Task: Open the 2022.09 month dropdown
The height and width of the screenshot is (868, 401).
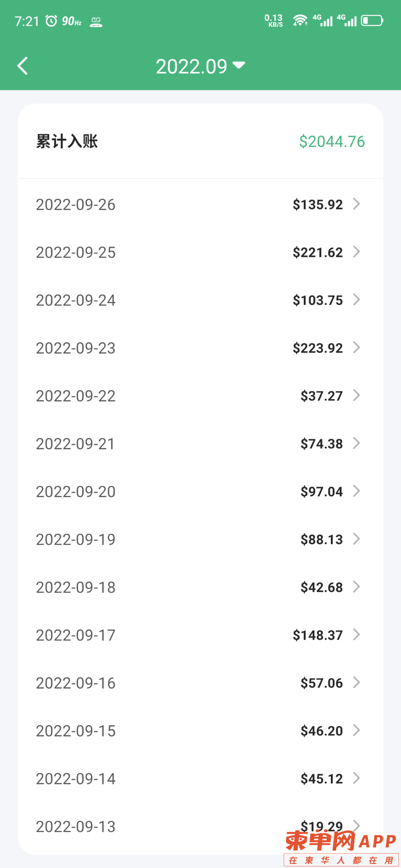Action: (200, 66)
